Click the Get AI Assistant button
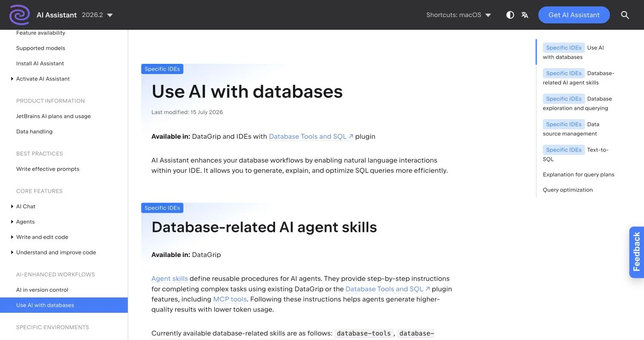 [x=574, y=15]
